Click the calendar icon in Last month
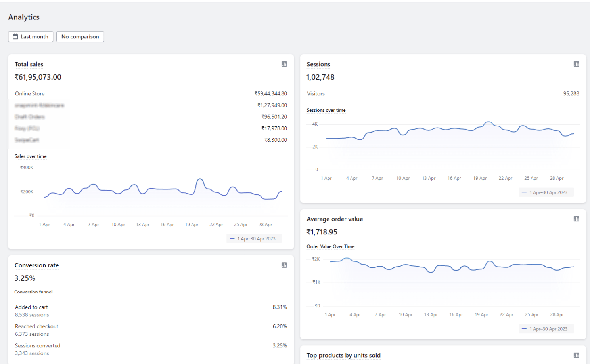This screenshot has width=590, height=364. pos(15,37)
